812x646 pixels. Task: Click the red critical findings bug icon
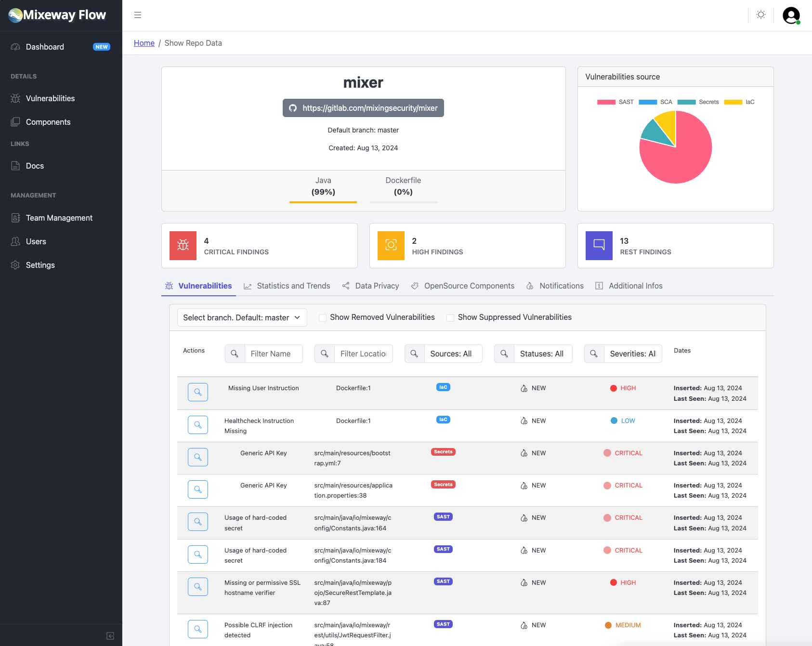click(x=183, y=246)
